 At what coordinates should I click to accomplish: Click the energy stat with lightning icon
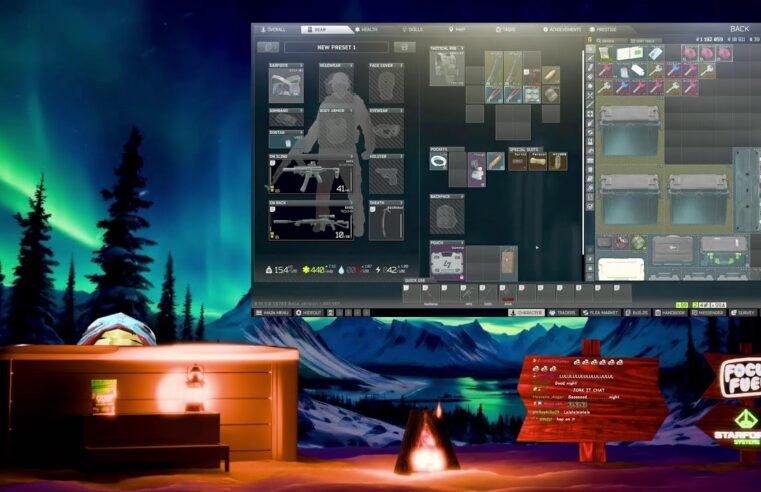point(392,269)
